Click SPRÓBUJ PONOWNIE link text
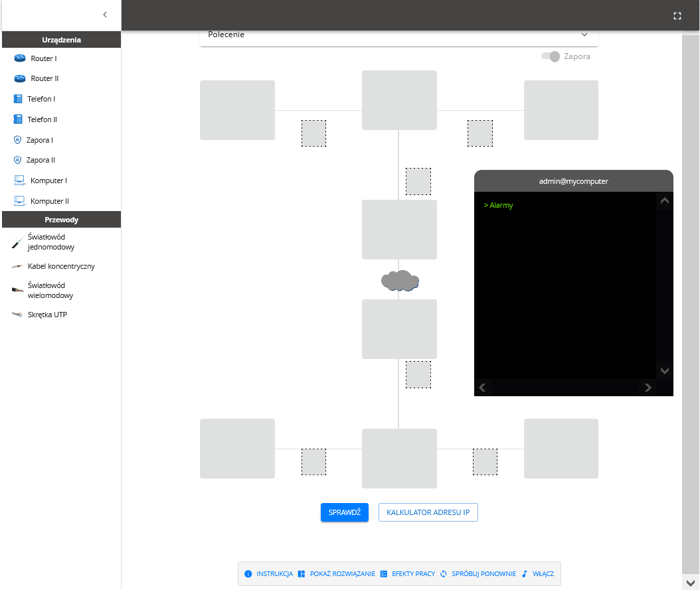The height and width of the screenshot is (590, 700). tap(483, 574)
